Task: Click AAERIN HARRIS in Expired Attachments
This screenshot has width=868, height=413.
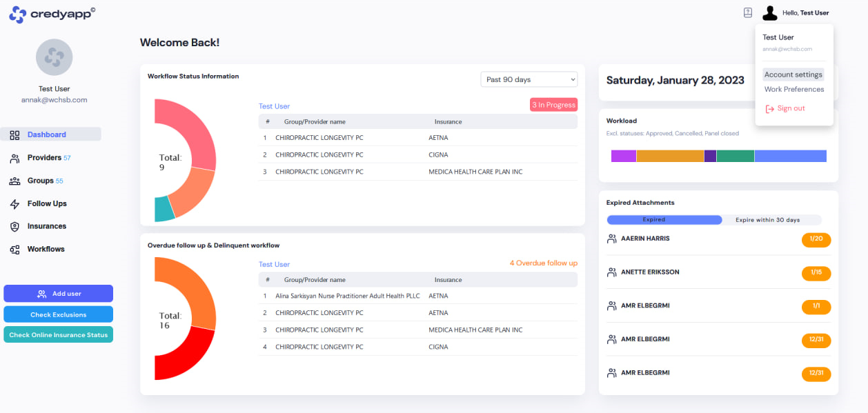Action: [645, 239]
